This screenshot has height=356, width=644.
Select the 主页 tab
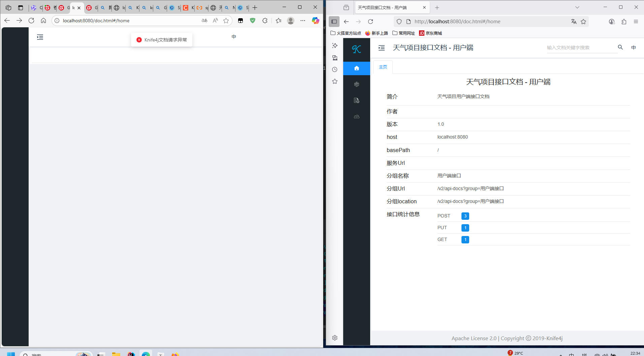pos(383,67)
